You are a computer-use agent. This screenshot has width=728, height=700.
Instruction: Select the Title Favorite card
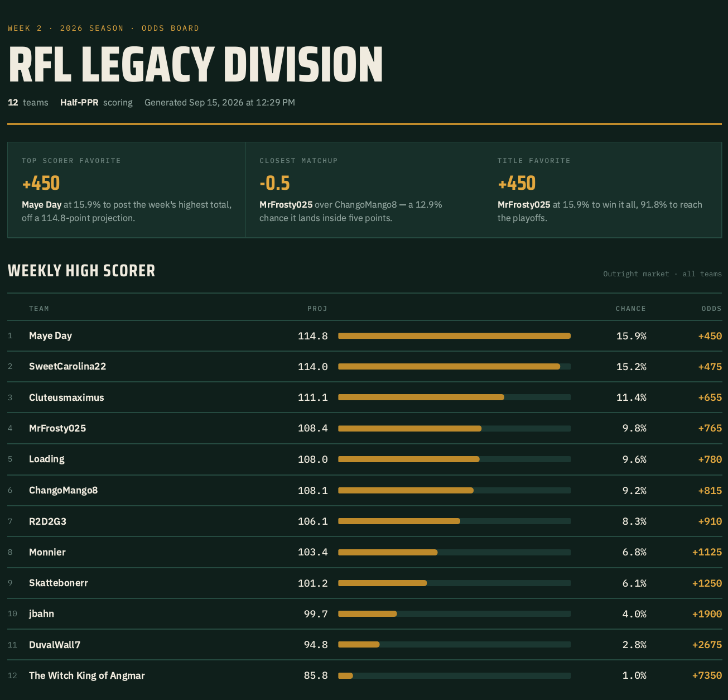point(602,190)
